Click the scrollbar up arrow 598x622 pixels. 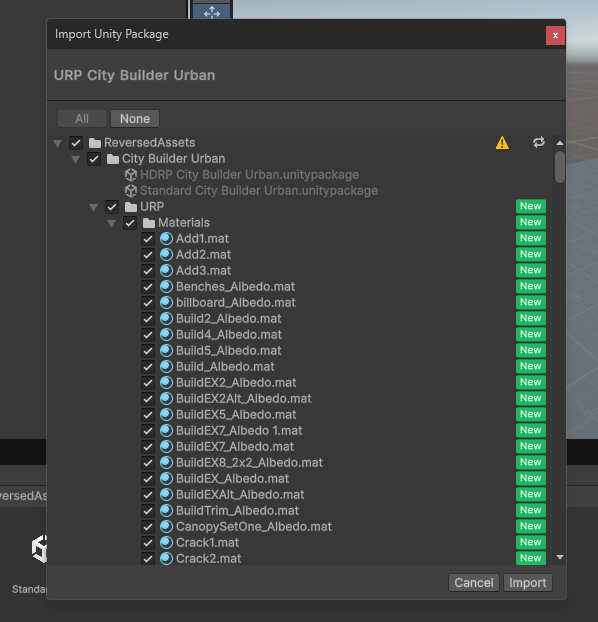pyautogui.click(x=560, y=143)
